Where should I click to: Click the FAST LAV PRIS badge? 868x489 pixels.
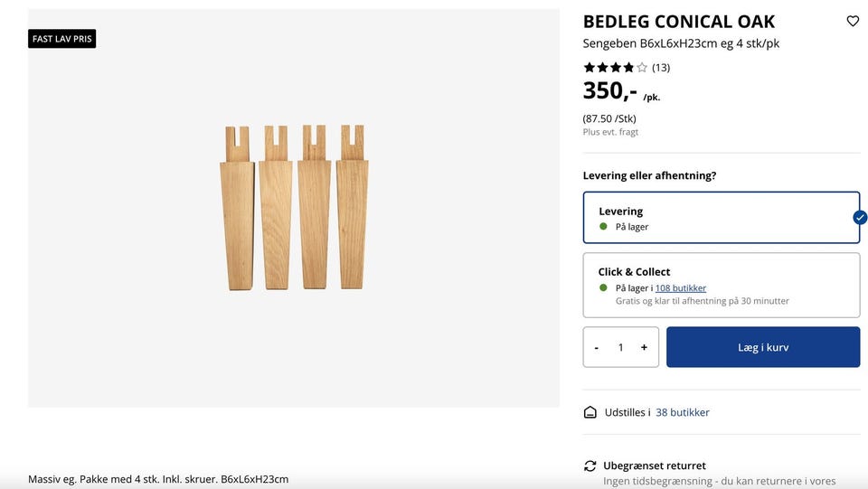pos(61,39)
